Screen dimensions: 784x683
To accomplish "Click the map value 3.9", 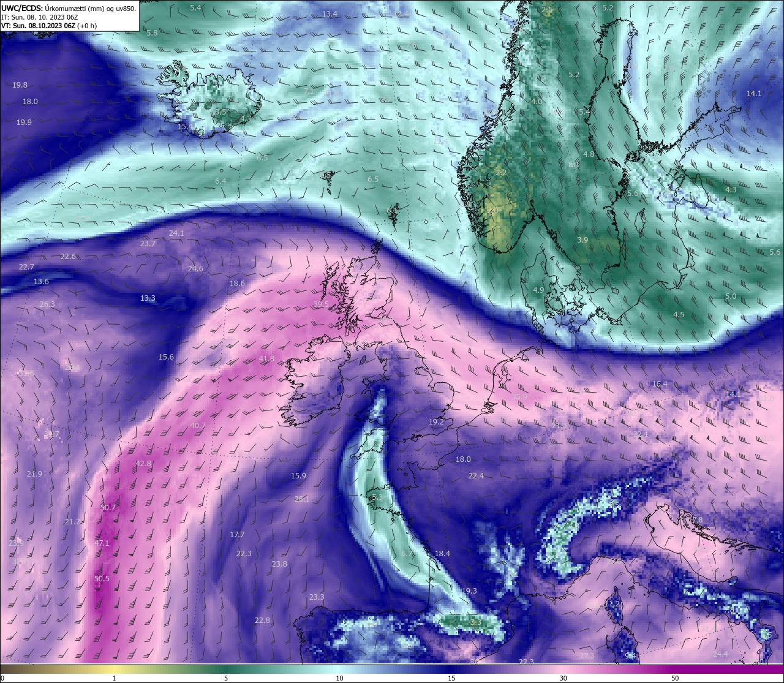I will point(582,240).
